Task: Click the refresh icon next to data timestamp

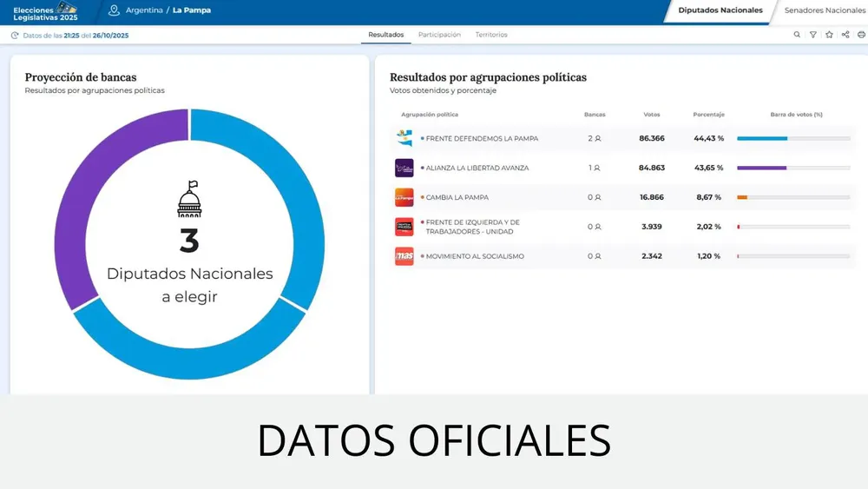Action: 15,36
